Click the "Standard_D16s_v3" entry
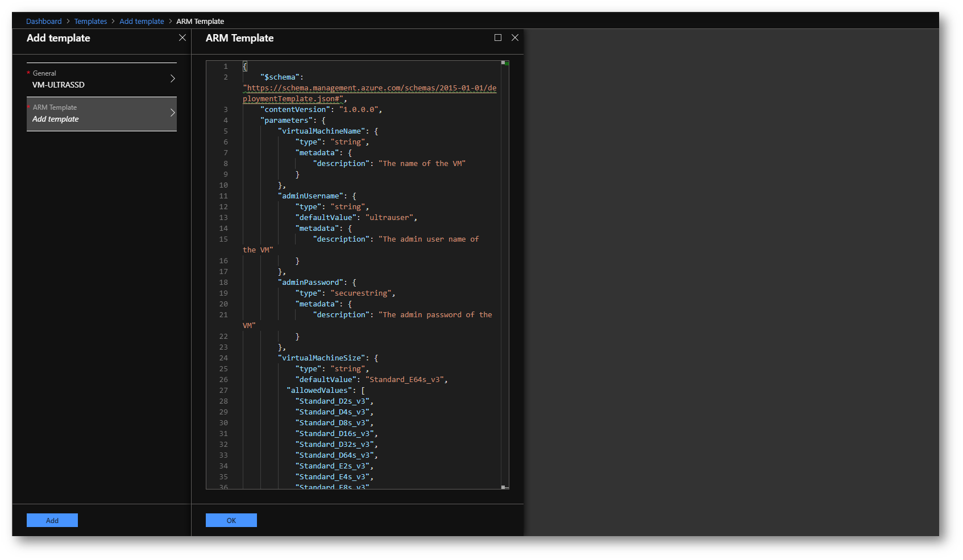Screen dimensions: 963x560 coord(334,434)
